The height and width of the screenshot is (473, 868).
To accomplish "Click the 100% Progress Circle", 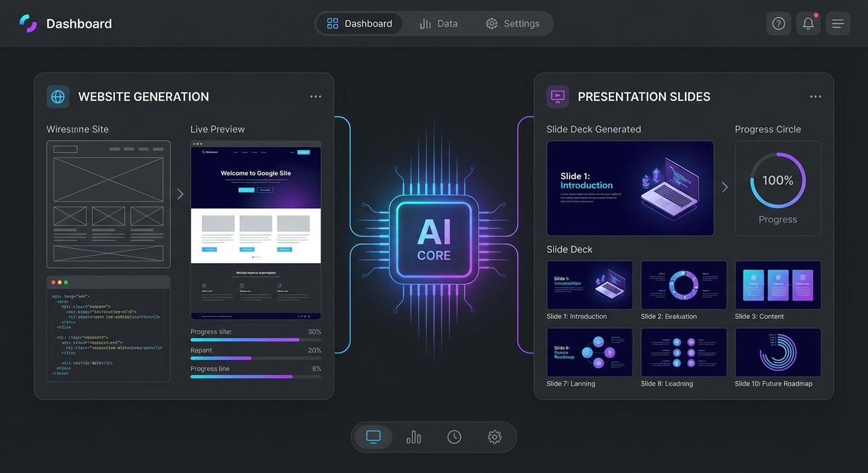I will pyautogui.click(x=778, y=180).
